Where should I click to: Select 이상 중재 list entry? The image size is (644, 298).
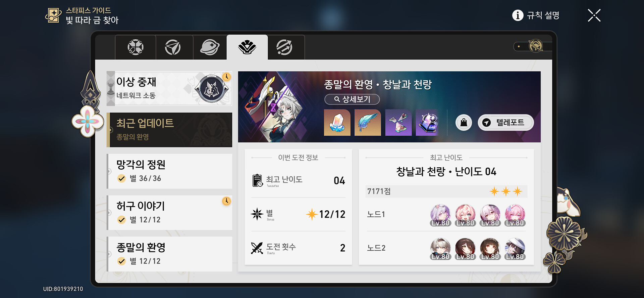(169, 88)
